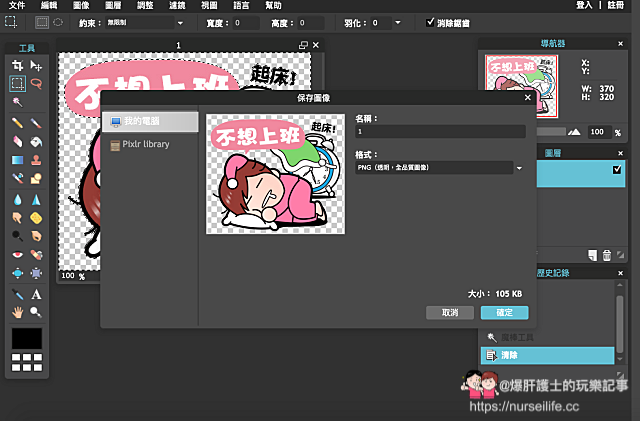640x421 pixels.
Task: Select the Drawing shape tool
Action: point(36,178)
